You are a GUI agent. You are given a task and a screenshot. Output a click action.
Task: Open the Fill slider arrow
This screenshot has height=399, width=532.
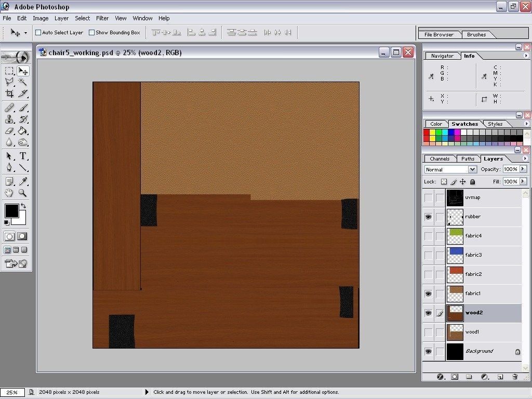pos(523,181)
